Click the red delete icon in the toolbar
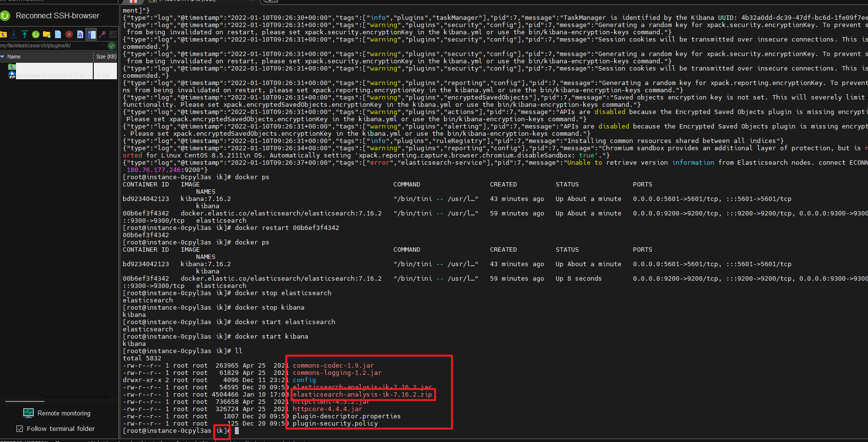The image size is (868, 442). point(69,34)
